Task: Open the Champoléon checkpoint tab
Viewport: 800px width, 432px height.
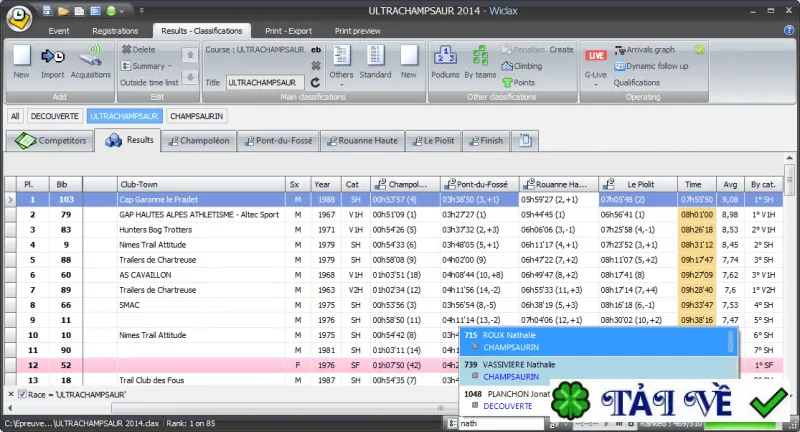Action: click(x=199, y=141)
